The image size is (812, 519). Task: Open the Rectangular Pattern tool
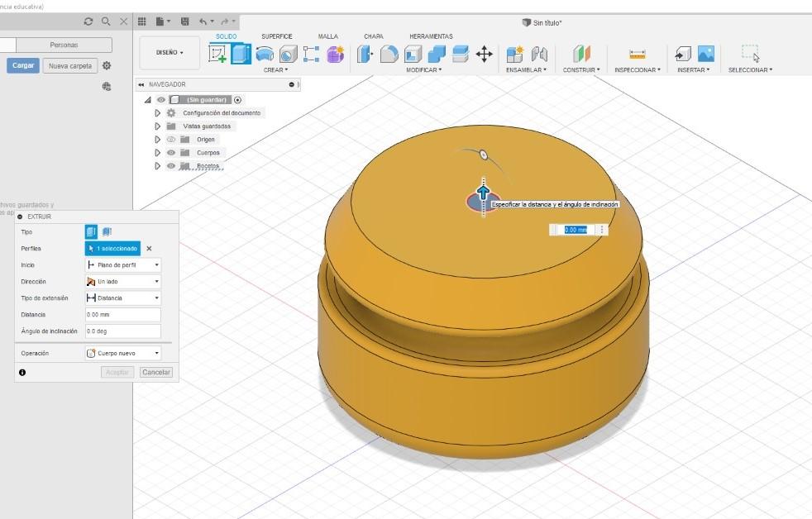[x=311, y=54]
